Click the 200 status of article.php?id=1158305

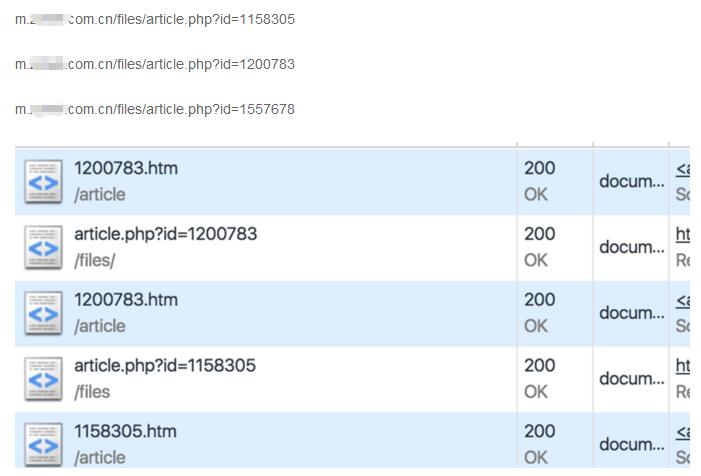click(x=539, y=365)
